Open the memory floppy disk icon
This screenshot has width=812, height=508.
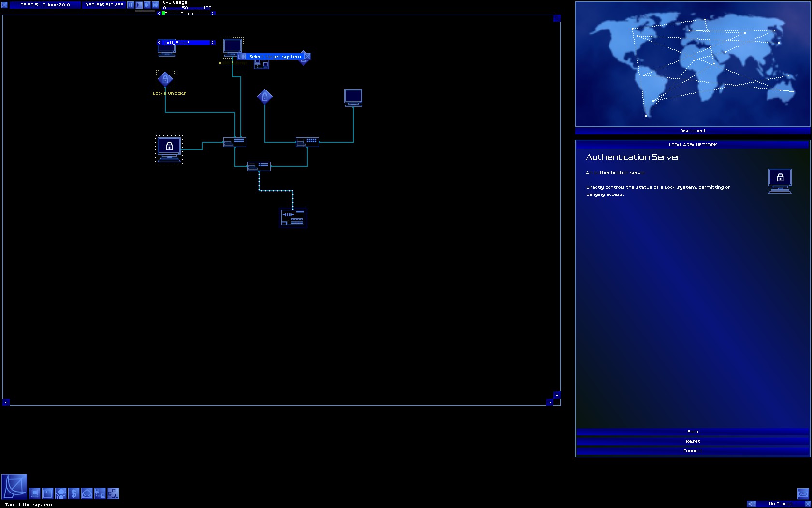(47, 493)
